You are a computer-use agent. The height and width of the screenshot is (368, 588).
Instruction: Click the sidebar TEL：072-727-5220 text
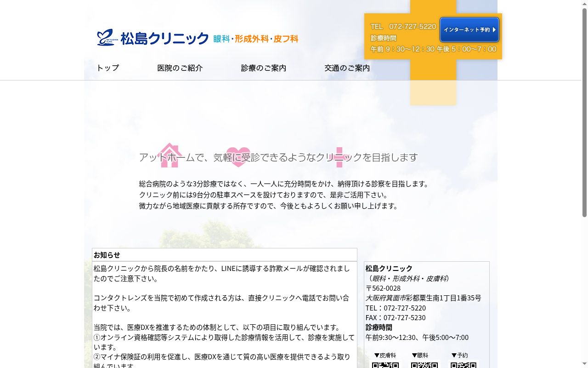tap(396, 308)
